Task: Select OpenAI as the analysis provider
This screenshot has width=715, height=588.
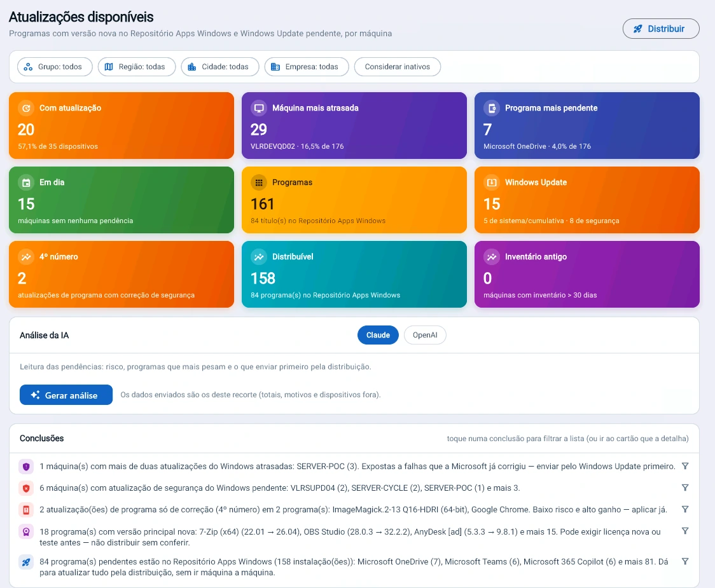Action: click(425, 335)
